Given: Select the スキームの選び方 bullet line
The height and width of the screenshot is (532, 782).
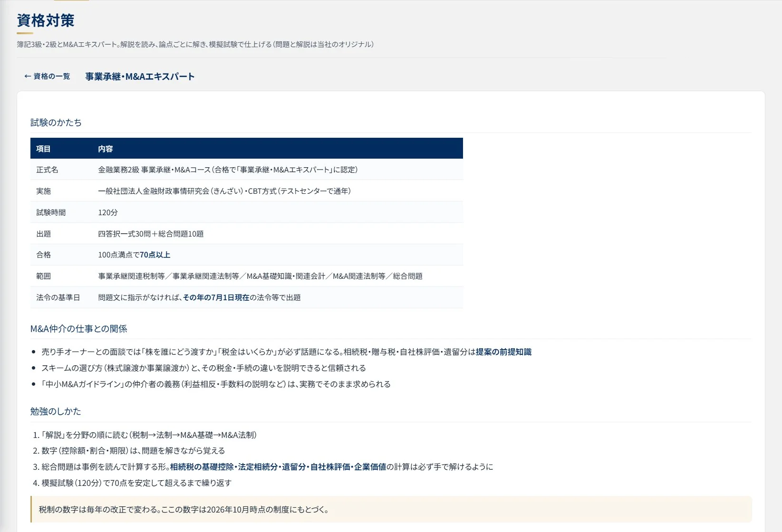Looking at the screenshot, I should coord(203,368).
